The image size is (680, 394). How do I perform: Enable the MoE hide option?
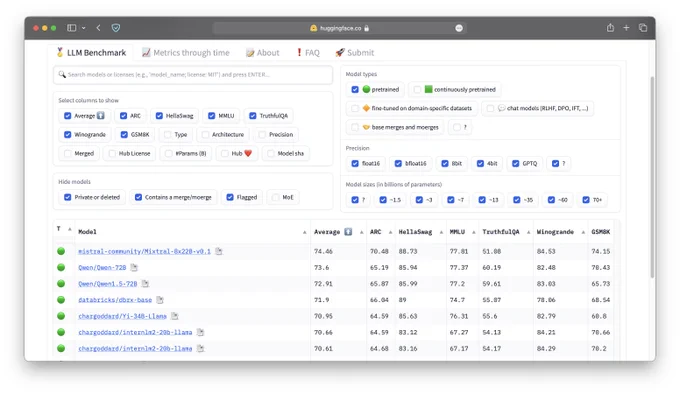click(275, 197)
